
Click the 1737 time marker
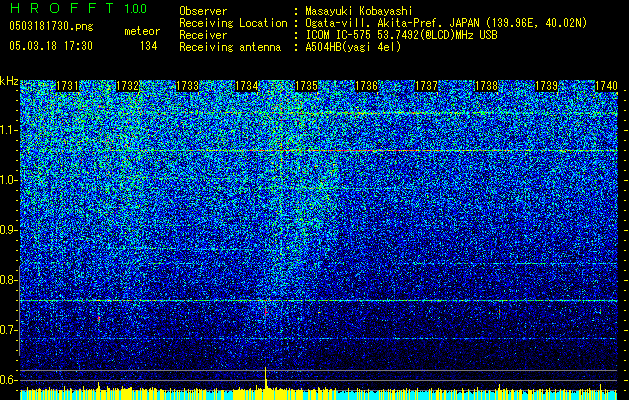(x=426, y=86)
